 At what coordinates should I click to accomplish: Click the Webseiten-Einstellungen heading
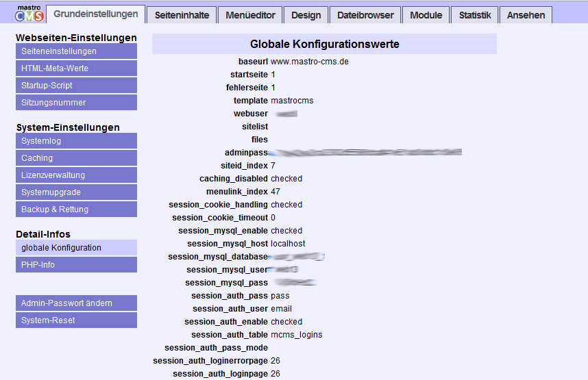click(76, 38)
